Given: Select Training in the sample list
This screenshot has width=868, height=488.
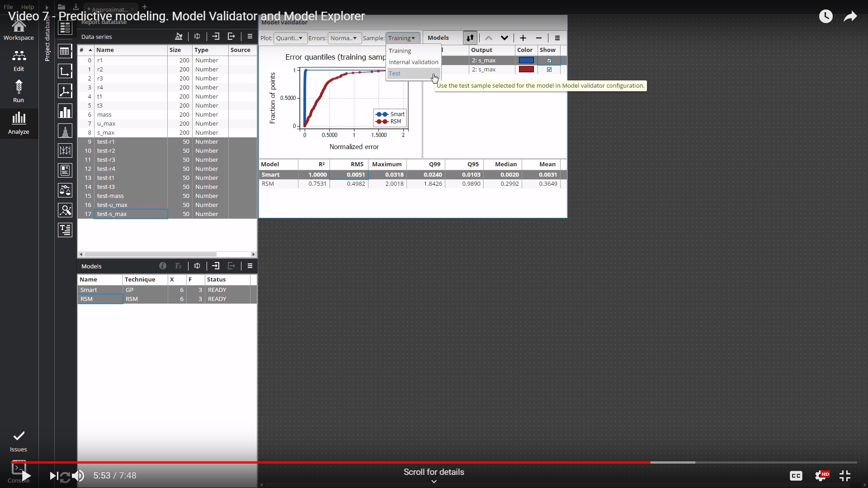Looking at the screenshot, I should tap(400, 51).
